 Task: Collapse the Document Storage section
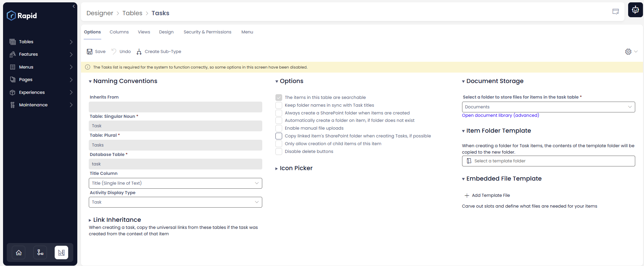[x=463, y=81]
